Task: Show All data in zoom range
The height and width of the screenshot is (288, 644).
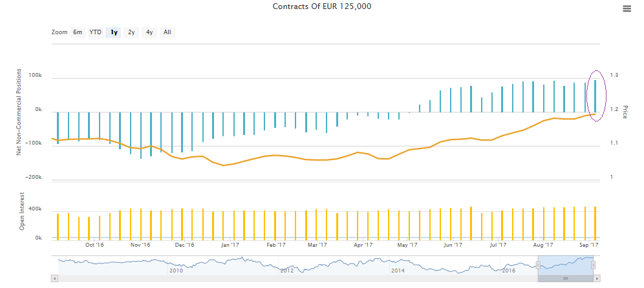Action: pyautogui.click(x=167, y=32)
